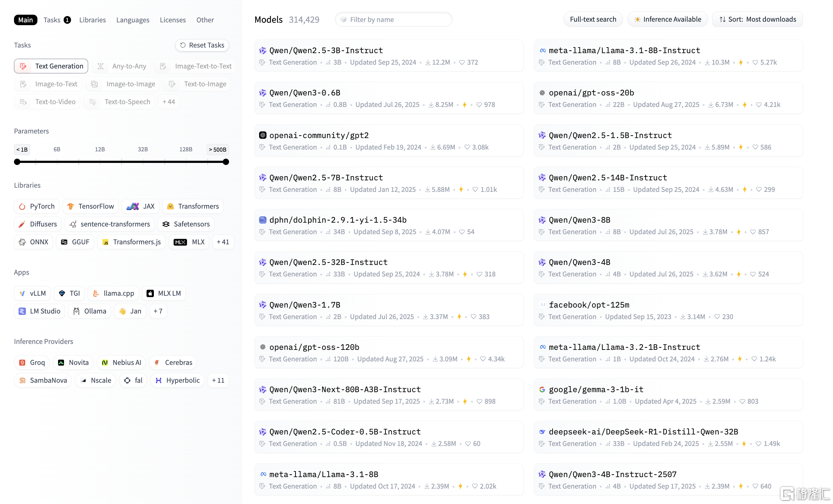Click the Meta logo beside Llama-3.1-8B-Instruct

(542, 51)
